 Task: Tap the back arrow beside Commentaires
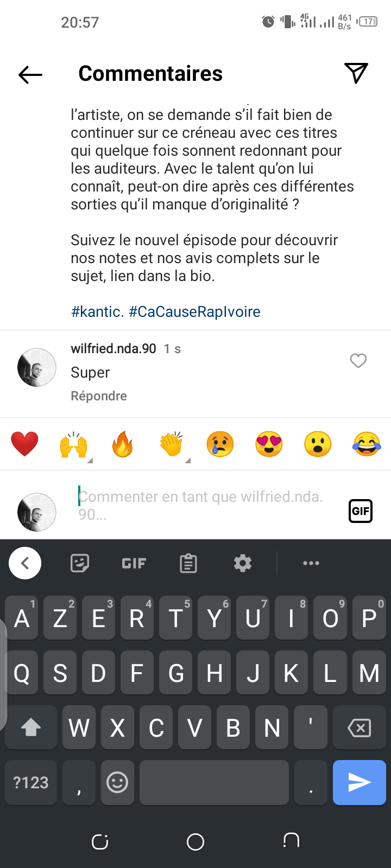[30, 74]
